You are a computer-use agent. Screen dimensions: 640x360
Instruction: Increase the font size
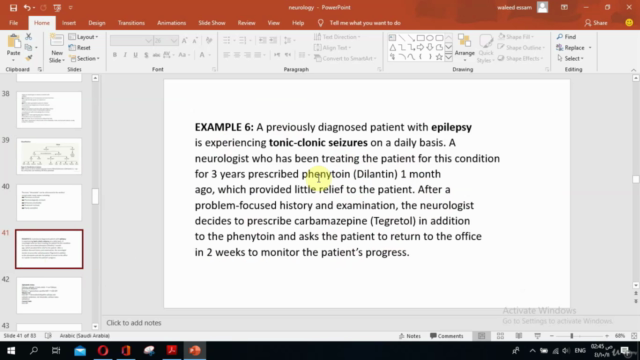184,40
